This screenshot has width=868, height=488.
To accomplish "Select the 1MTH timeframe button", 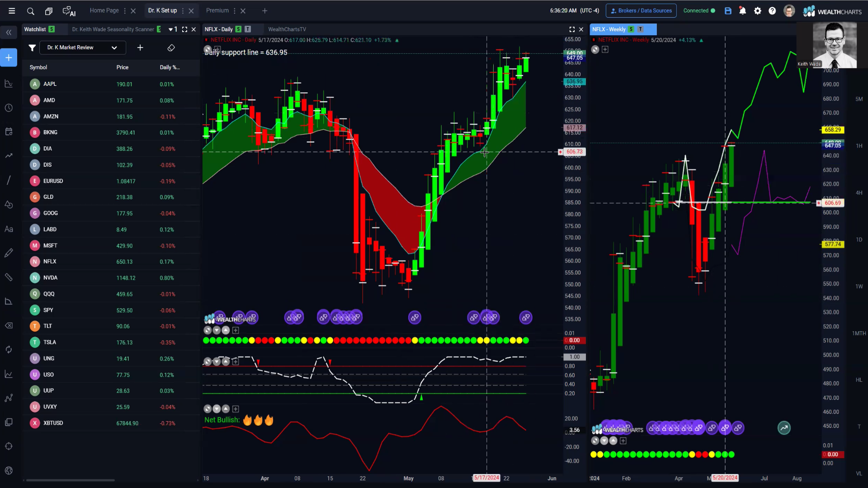I will pos(859,333).
